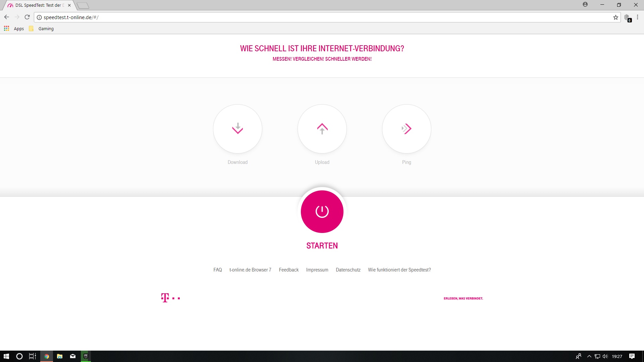
Task: Open Wie funktioniert der Speedtest link
Action: 399,270
